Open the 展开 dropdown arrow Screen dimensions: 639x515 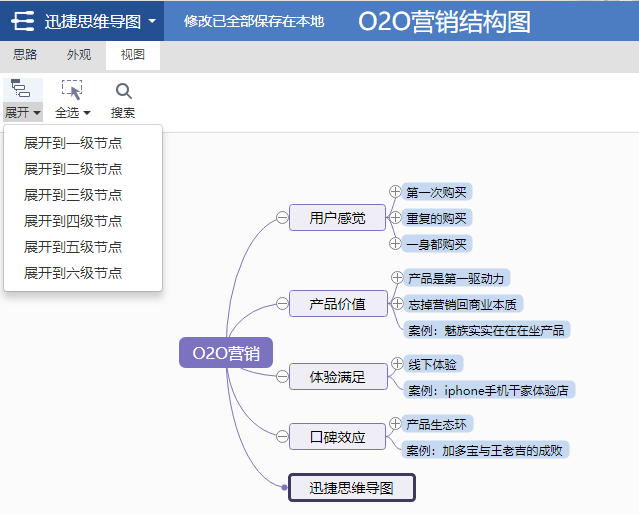[x=37, y=112]
